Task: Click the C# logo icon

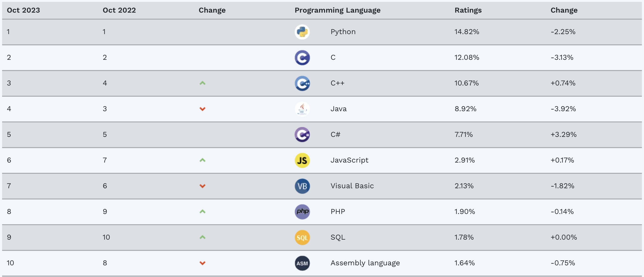Action: (302, 135)
